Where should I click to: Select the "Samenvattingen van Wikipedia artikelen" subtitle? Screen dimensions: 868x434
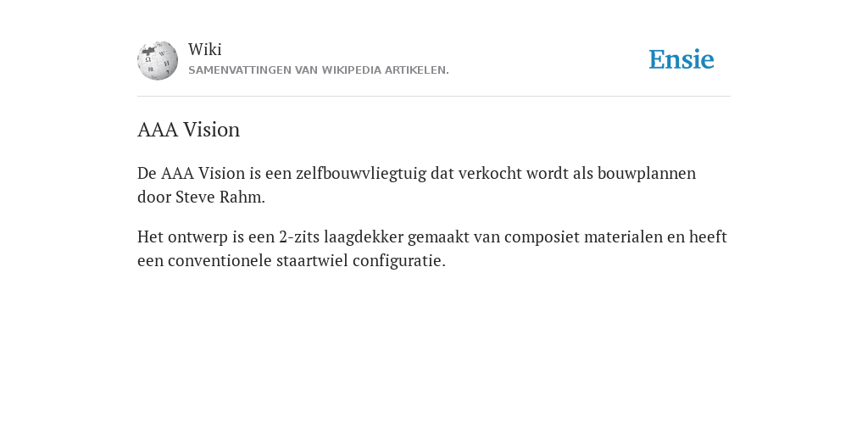point(319,70)
